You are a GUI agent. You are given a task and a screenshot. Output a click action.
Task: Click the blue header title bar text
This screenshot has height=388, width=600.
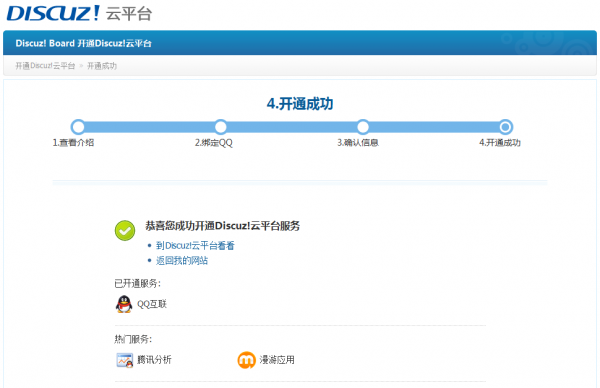(x=83, y=43)
